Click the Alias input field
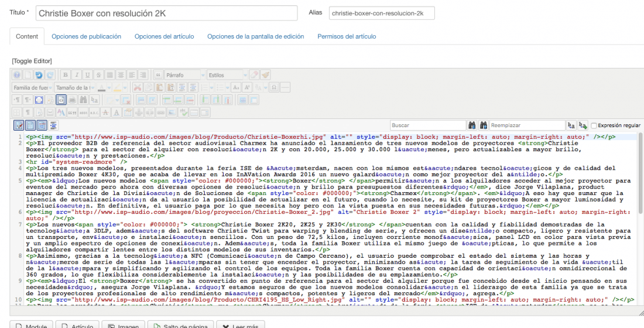The height and width of the screenshot is (328, 644). pyautogui.click(x=382, y=13)
